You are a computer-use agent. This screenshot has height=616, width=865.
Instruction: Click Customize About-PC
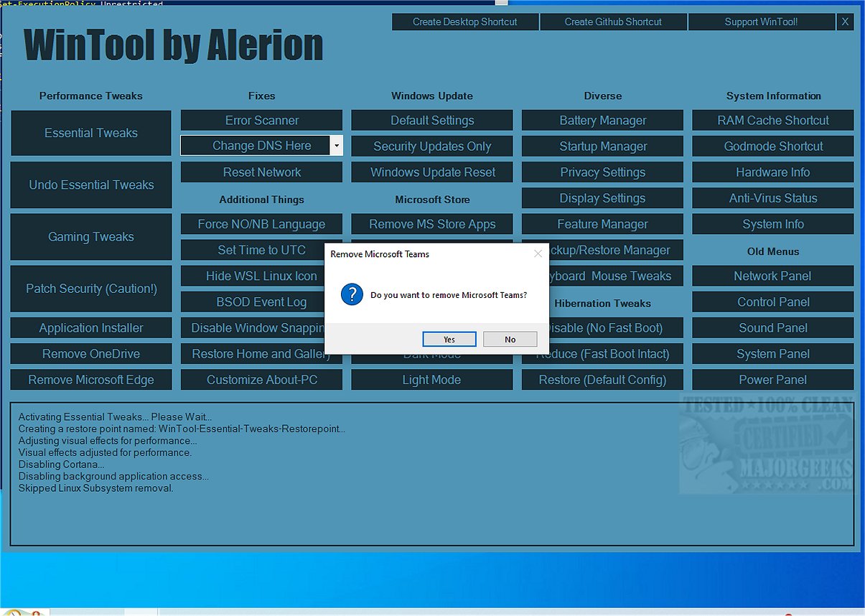[x=262, y=380]
